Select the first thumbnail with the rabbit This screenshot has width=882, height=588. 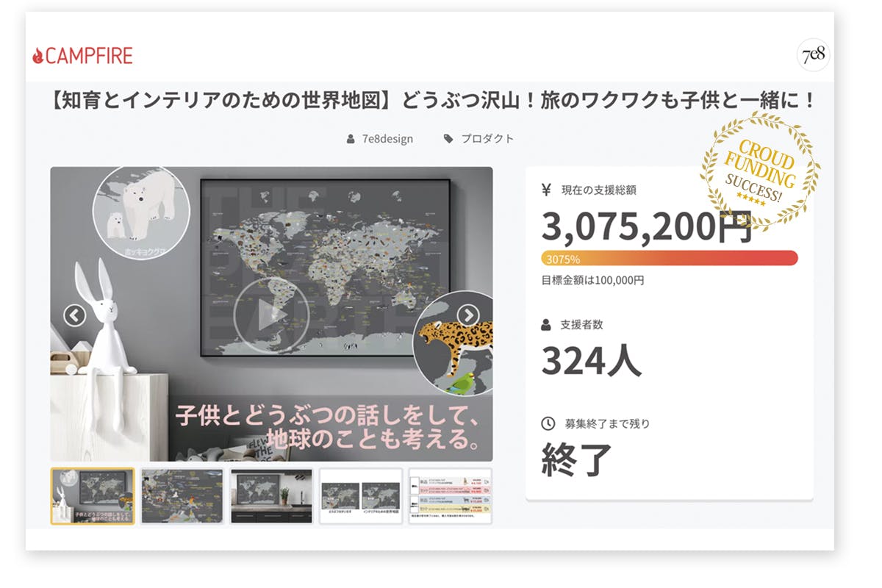[x=93, y=496]
